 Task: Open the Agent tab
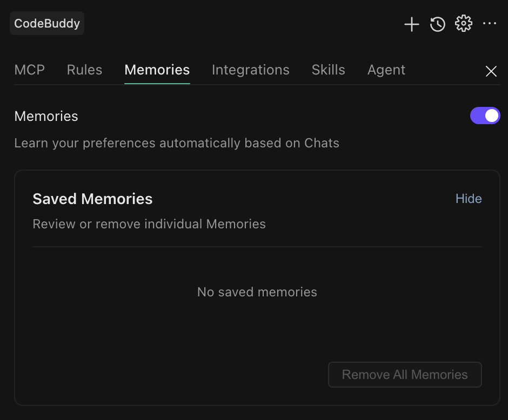click(x=386, y=70)
